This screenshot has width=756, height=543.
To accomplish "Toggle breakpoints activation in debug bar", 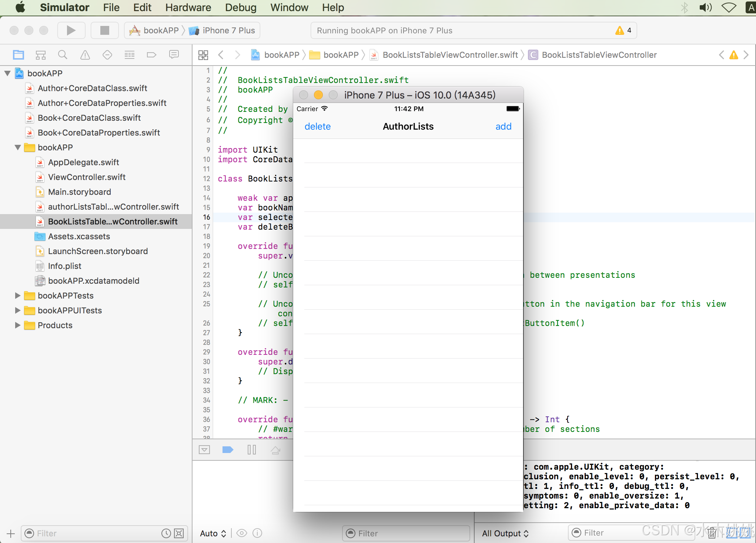I will point(228,450).
